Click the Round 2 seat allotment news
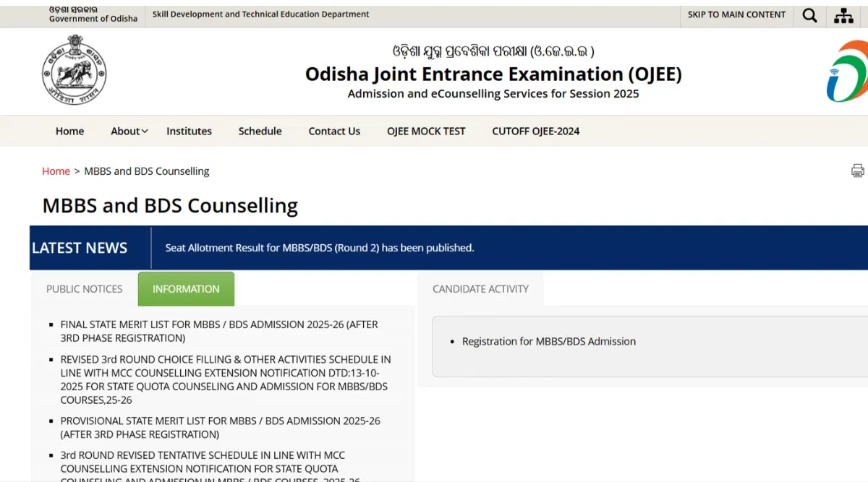Viewport: 868px width, 482px height. tap(319, 248)
